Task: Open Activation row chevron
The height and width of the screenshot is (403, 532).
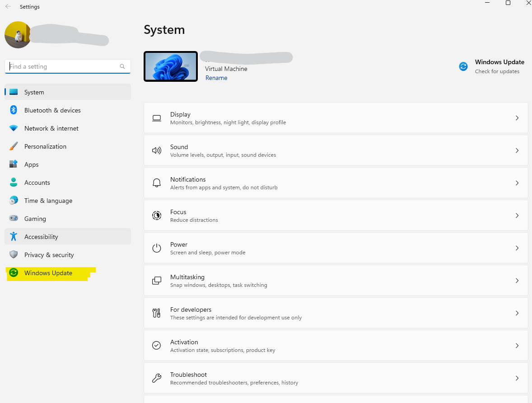Action: [x=517, y=346]
